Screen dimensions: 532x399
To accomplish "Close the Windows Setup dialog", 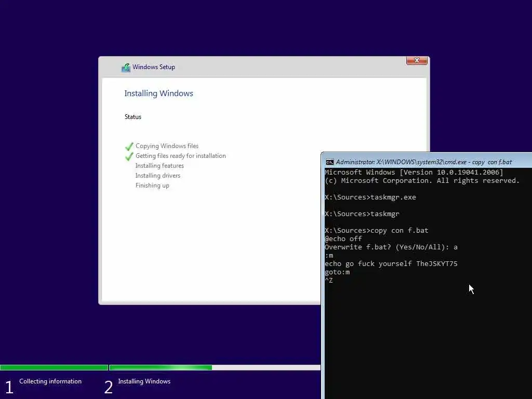I will pyautogui.click(x=417, y=60).
